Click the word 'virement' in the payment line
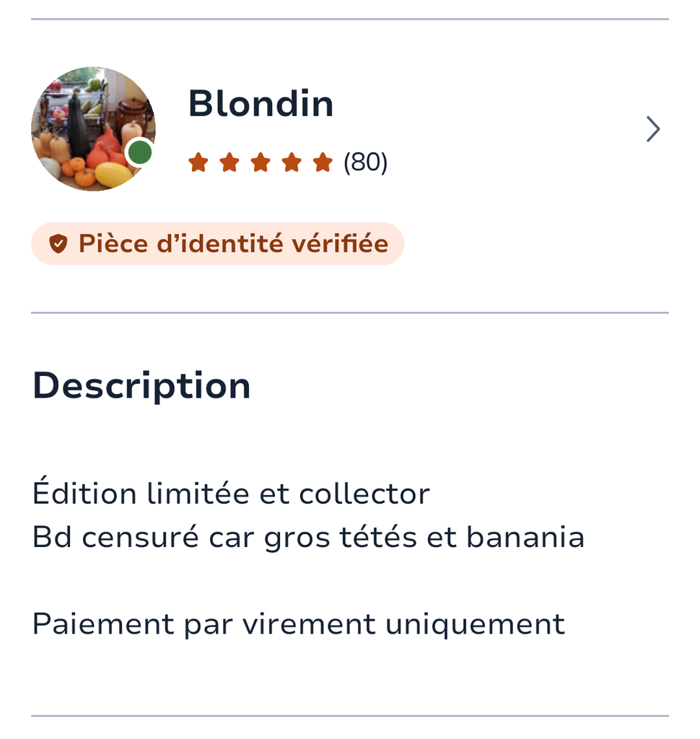The width and height of the screenshot is (700, 739). pyautogui.click(x=309, y=624)
